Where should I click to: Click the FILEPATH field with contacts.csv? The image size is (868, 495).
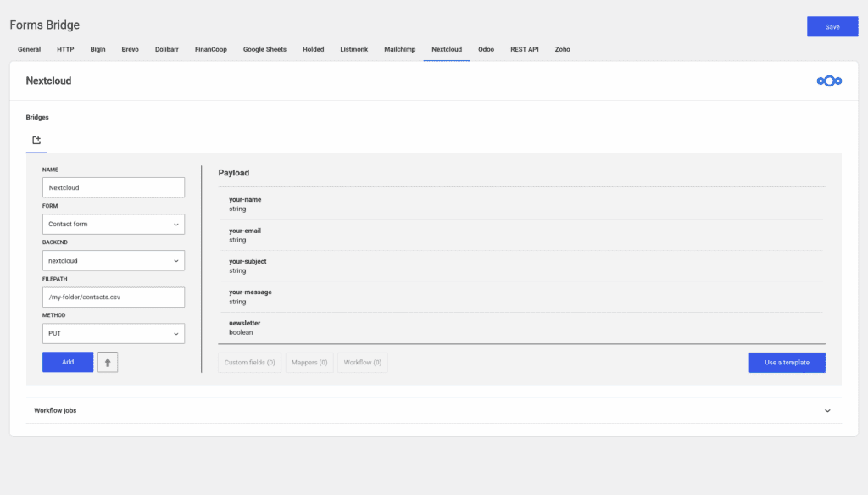pos(113,297)
